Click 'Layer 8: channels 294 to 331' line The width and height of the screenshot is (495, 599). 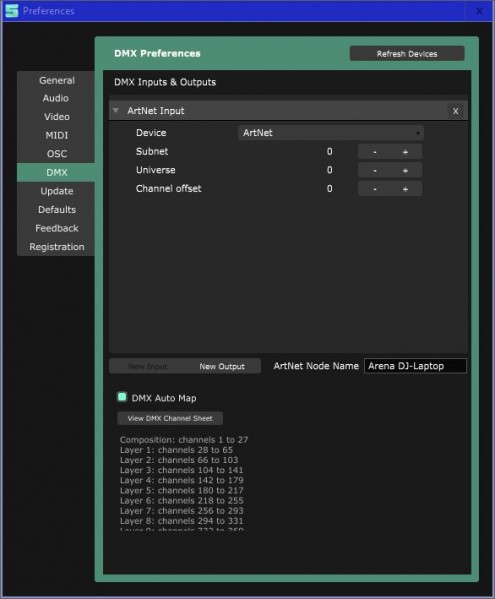click(x=181, y=521)
